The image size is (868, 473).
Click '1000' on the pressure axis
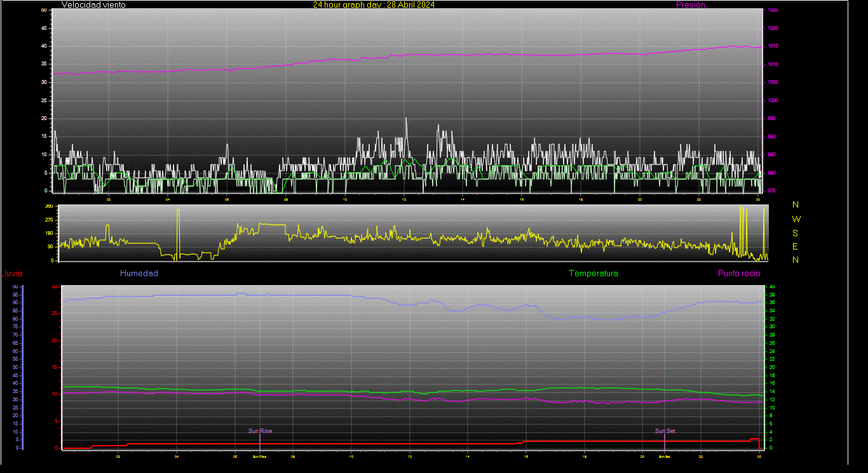point(773,101)
